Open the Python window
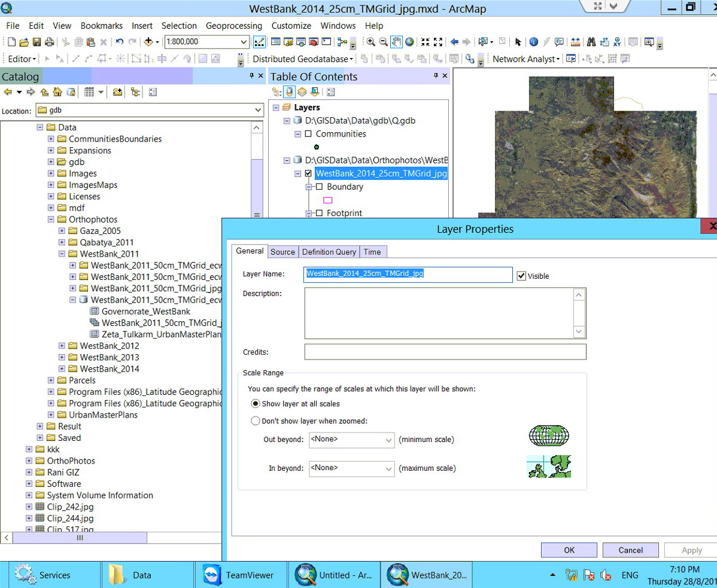This screenshot has height=588, width=717. pyautogui.click(x=327, y=42)
